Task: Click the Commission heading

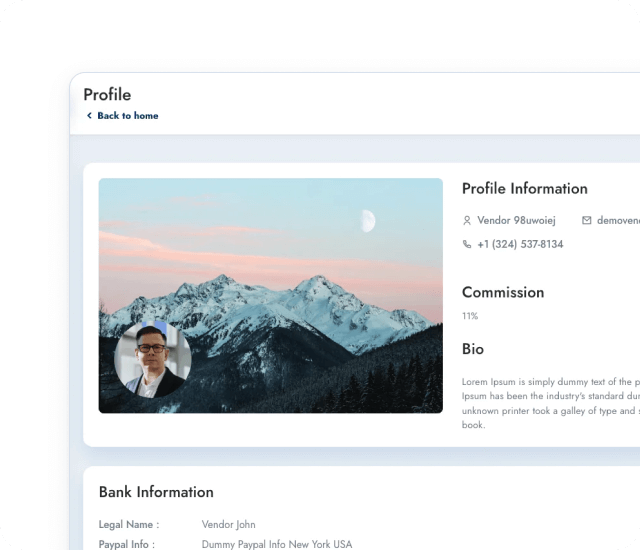Action: coord(503,292)
